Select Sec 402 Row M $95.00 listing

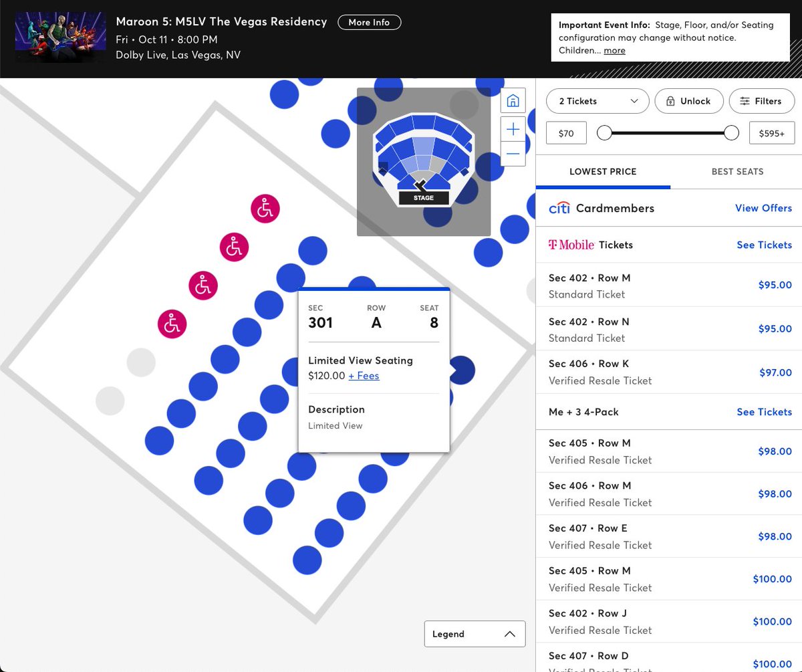669,286
